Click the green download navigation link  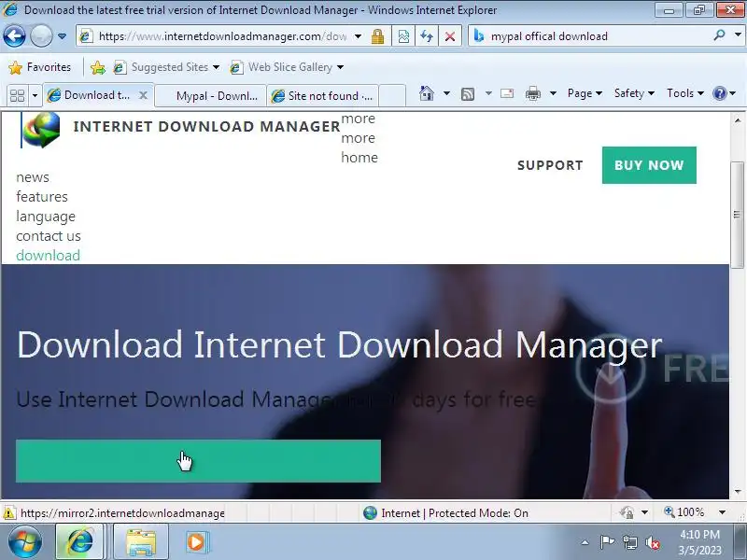(49, 256)
